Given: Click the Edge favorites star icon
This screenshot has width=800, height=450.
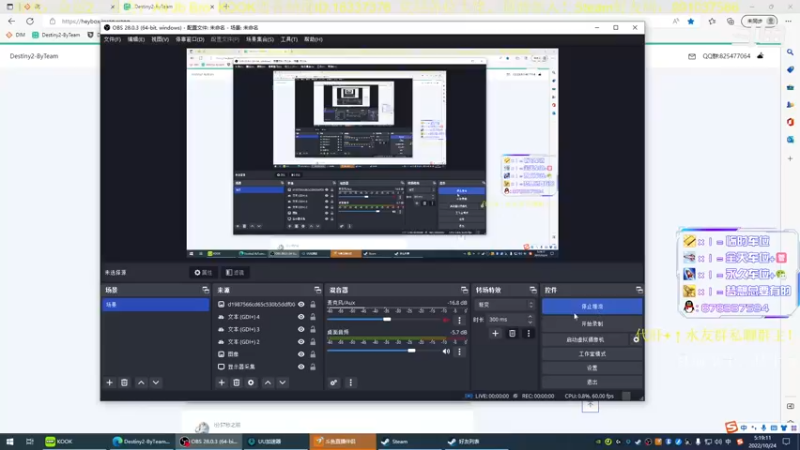Looking at the screenshot, I should tap(691, 21).
